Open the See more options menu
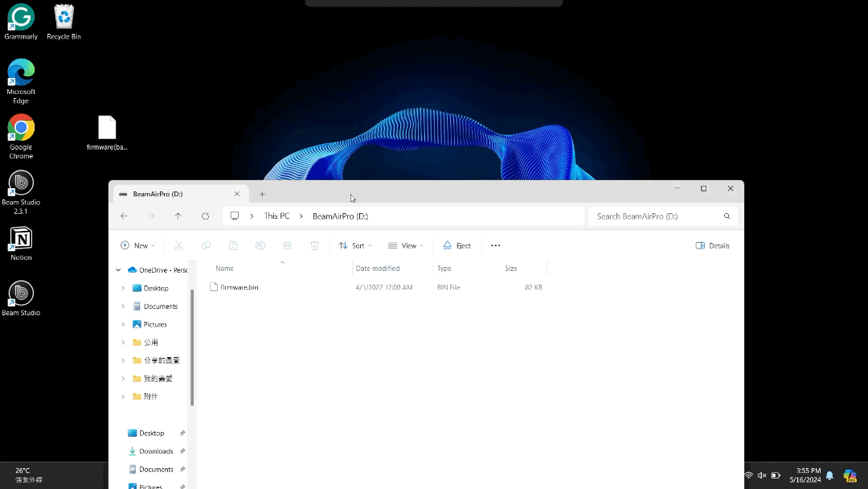868x489 pixels. (x=495, y=245)
